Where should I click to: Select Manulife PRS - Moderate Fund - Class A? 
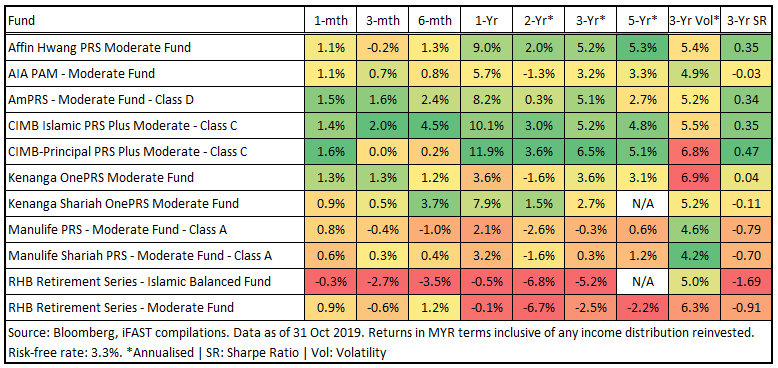pos(115,230)
